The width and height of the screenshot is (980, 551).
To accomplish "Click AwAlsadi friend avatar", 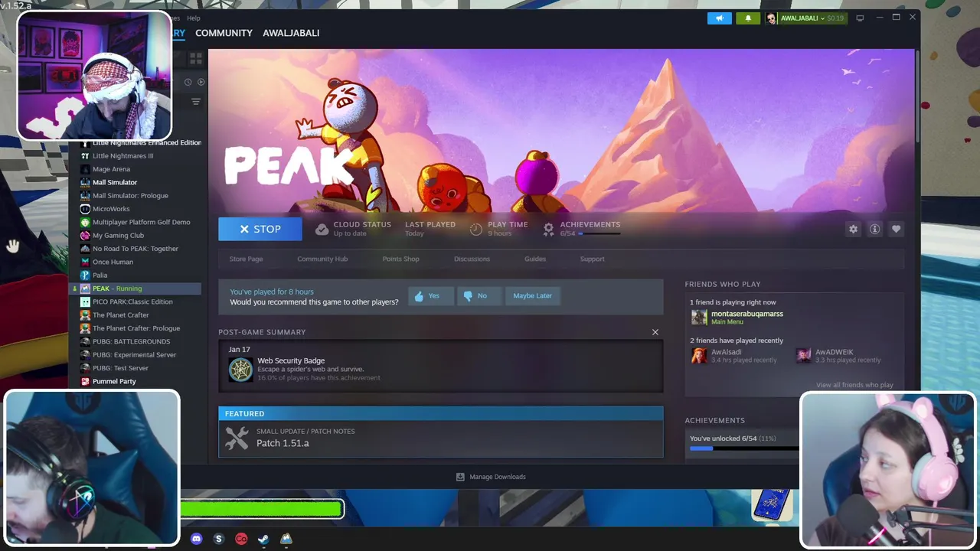I will click(x=699, y=356).
